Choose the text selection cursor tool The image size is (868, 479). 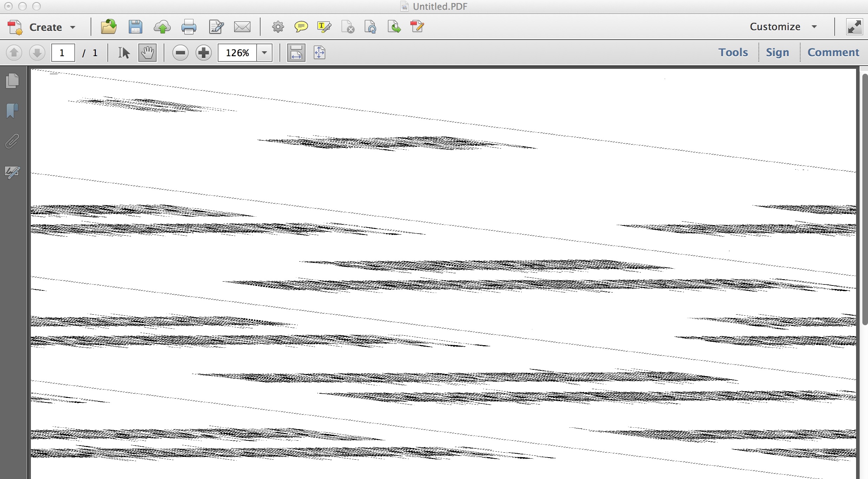click(x=124, y=53)
